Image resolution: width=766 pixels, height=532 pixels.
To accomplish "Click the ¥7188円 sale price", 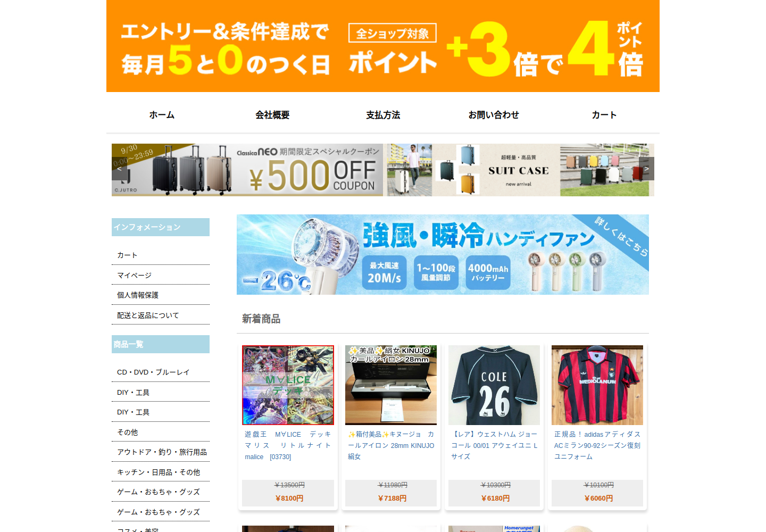I will coord(392,498).
